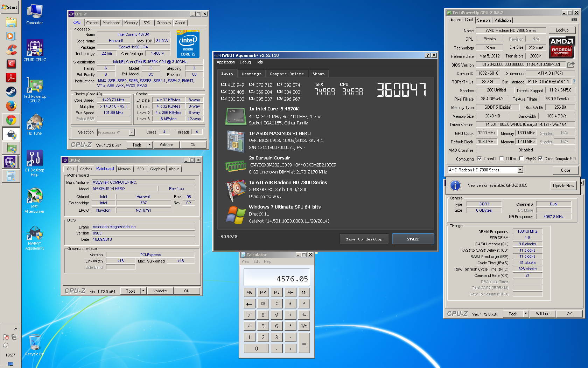Image resolution: width=588 pixels, height=368 pixels.
Task: Open SPD tab in Mainboard CPU-Z window
Action: point(140,169)
